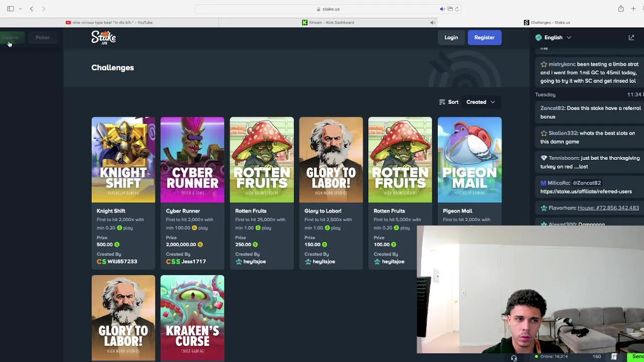Click the Pigeon Mail title text
This screenshot has width=644, height=362.
[x=457, y=211]
